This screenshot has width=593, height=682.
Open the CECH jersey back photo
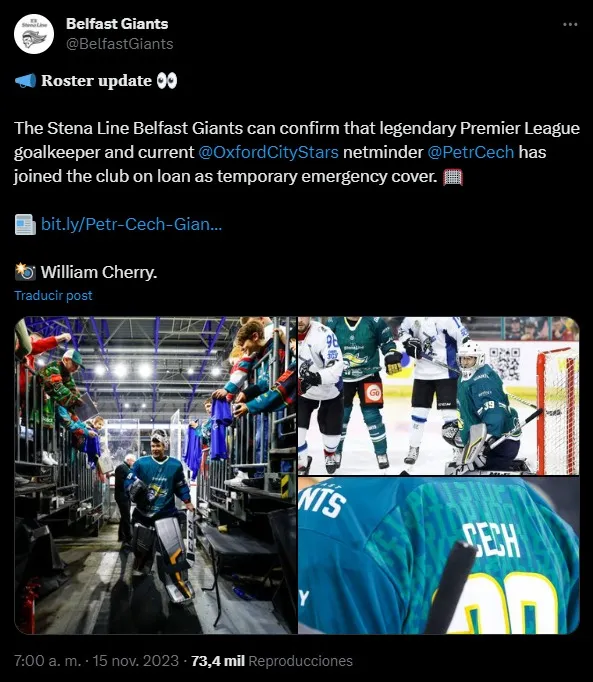point(439,555)
